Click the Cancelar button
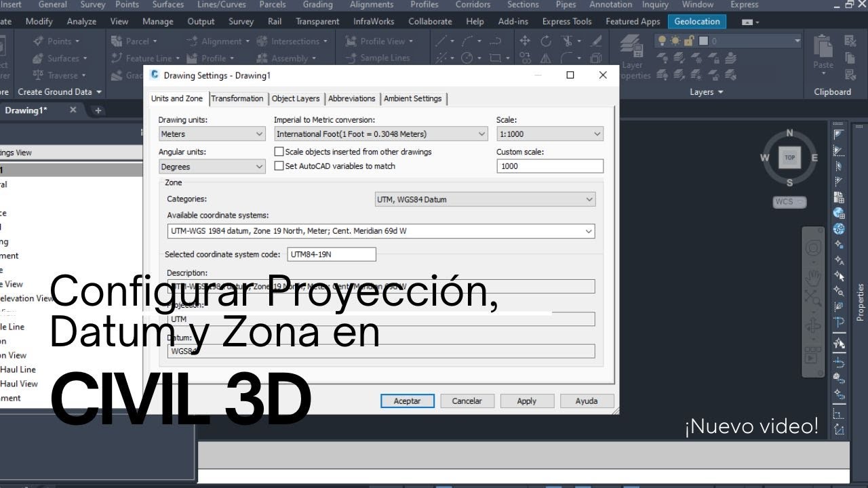Viewport: 868px width, 488px height. pos(467,401)
